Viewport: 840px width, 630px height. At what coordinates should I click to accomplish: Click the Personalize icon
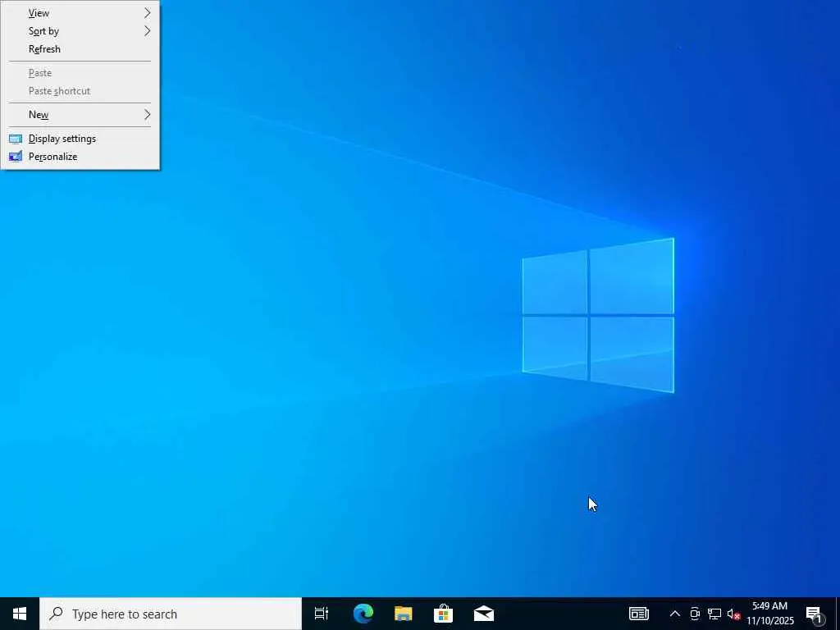(16, 157)
